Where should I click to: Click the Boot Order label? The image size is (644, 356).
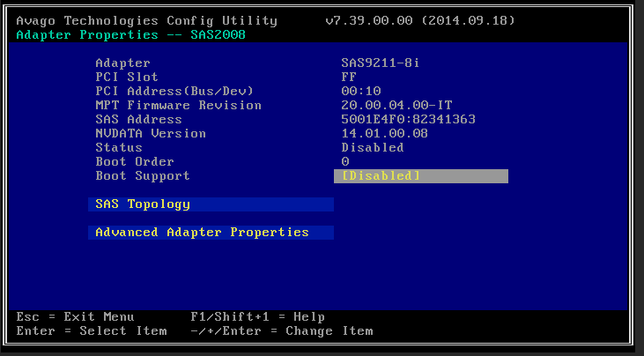tap(135, 162)
